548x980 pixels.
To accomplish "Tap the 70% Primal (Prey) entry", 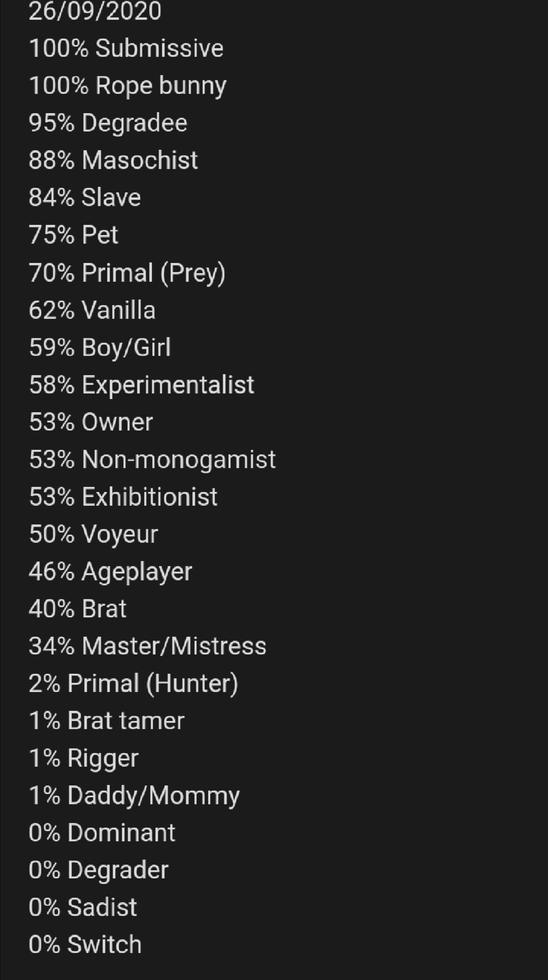I will click(x=127, y=273).
